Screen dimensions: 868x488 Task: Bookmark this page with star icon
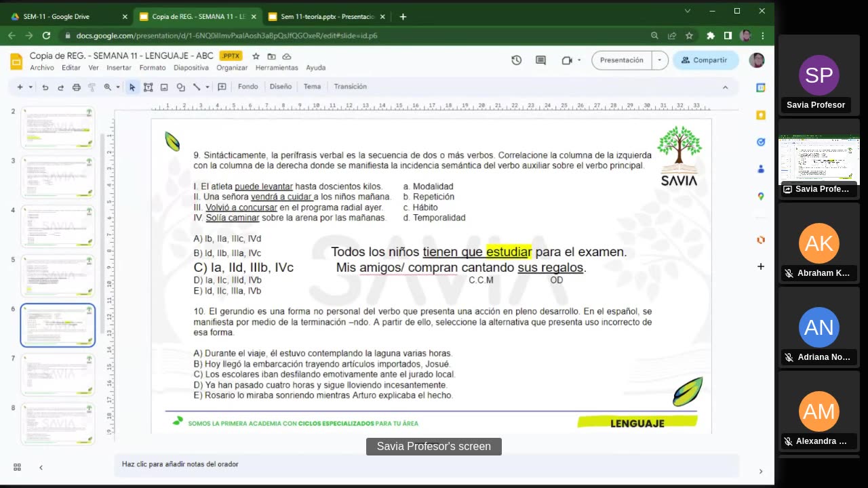(689, 36)
